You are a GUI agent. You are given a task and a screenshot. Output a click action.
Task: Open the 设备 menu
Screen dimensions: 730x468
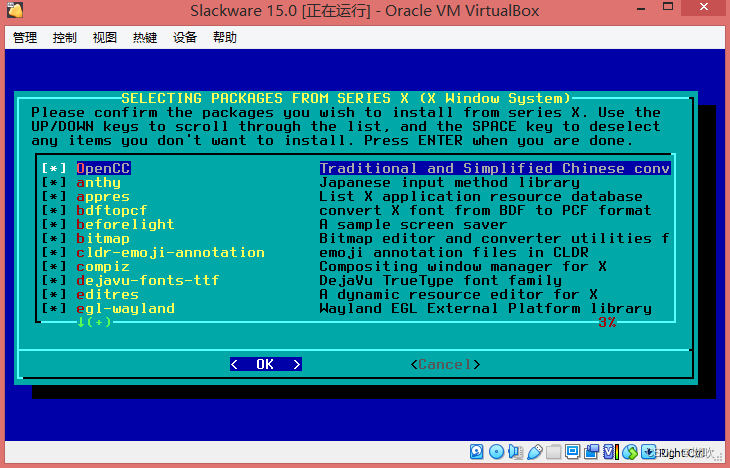(185, 37)
